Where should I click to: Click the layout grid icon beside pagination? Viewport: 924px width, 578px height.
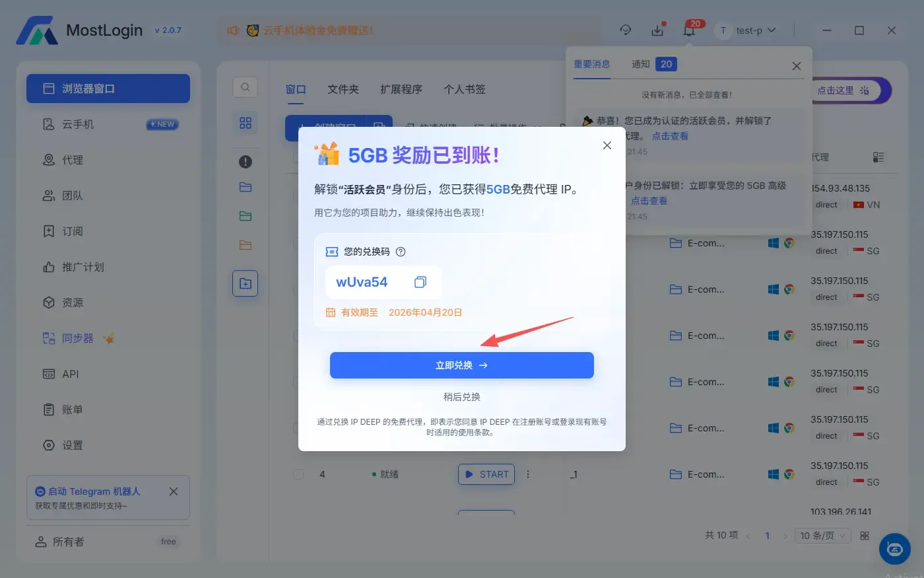tap(865, 536)
